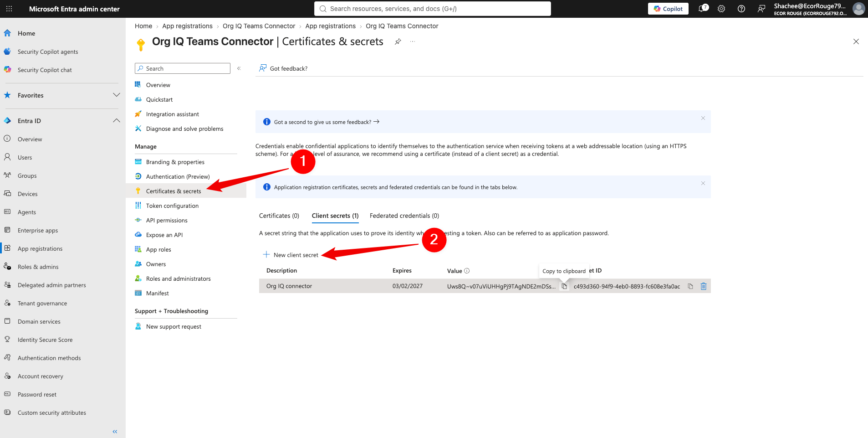Show info tooltip for Value column
This screenshot has height=438, width=868.
[467, 271]
